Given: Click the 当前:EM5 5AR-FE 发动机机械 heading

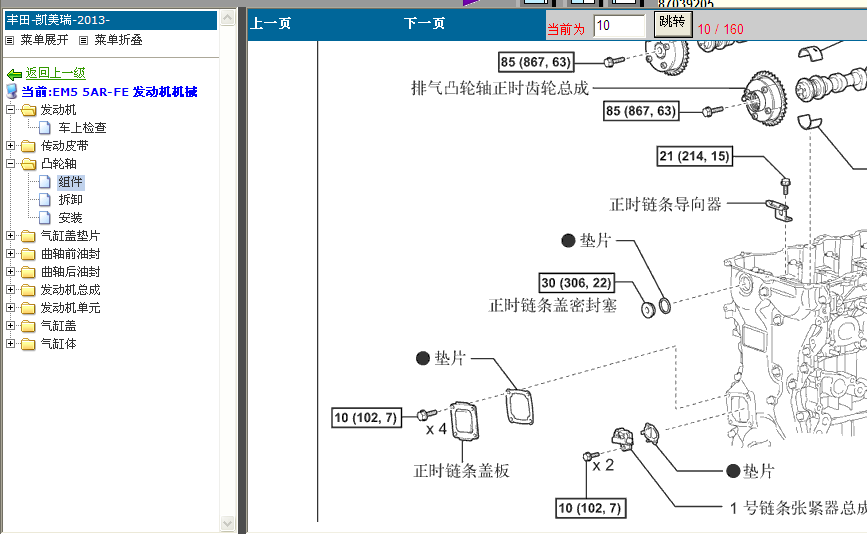Looking at the screenshot, I should [109, 92].
